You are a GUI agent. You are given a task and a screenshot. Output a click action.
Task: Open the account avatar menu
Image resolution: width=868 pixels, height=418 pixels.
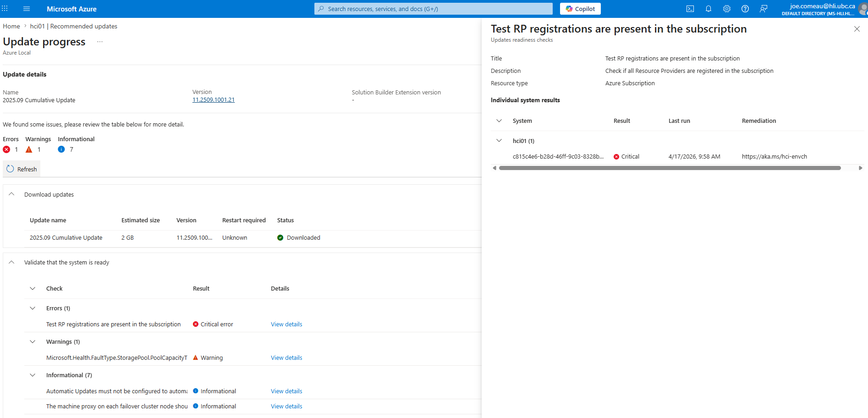[863, 9]
